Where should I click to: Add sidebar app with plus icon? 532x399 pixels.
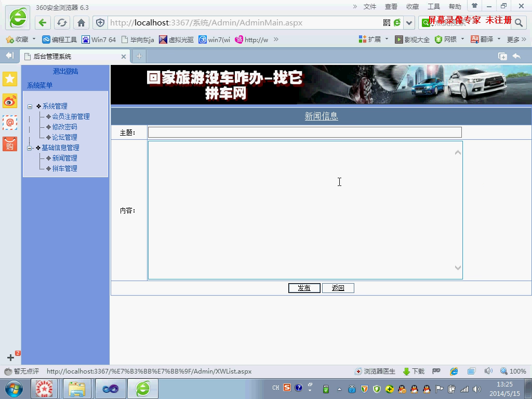(10, 357)
